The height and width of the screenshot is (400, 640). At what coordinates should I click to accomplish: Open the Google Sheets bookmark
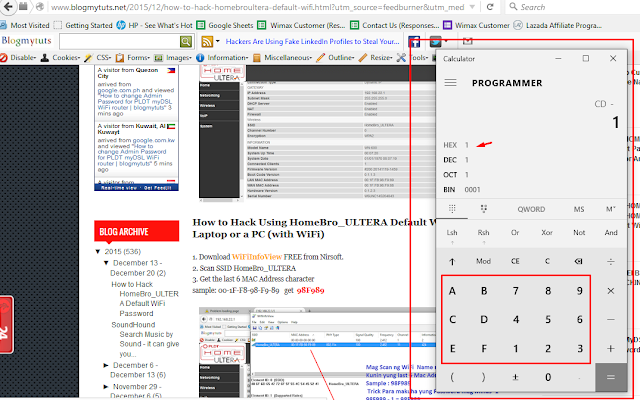(x=225, y=25)
